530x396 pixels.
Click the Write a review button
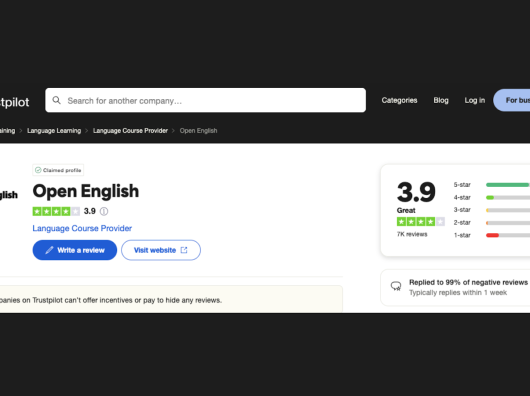coord(75,250)
